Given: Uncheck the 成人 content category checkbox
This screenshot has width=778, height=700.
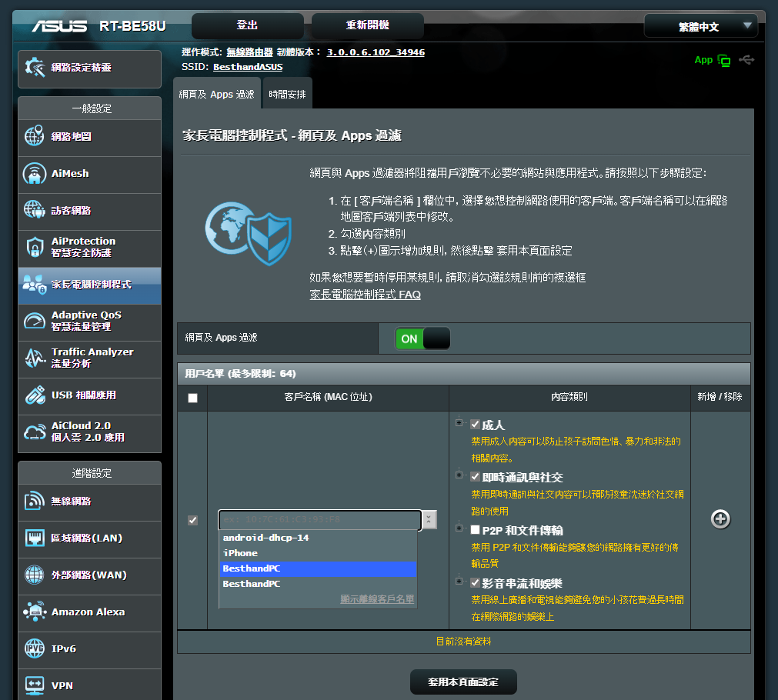Looking at the screenshot, I should 475,424.
